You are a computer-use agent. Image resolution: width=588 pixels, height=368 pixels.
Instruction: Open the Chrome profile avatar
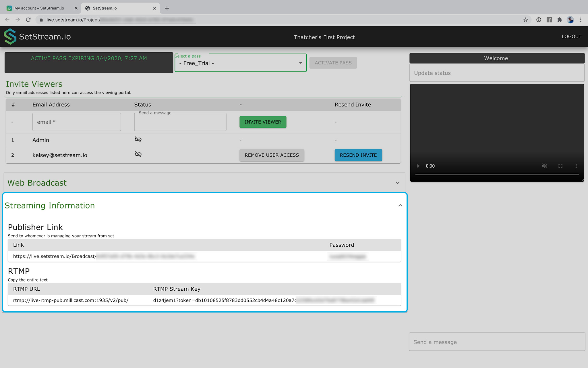click(570, 20)
